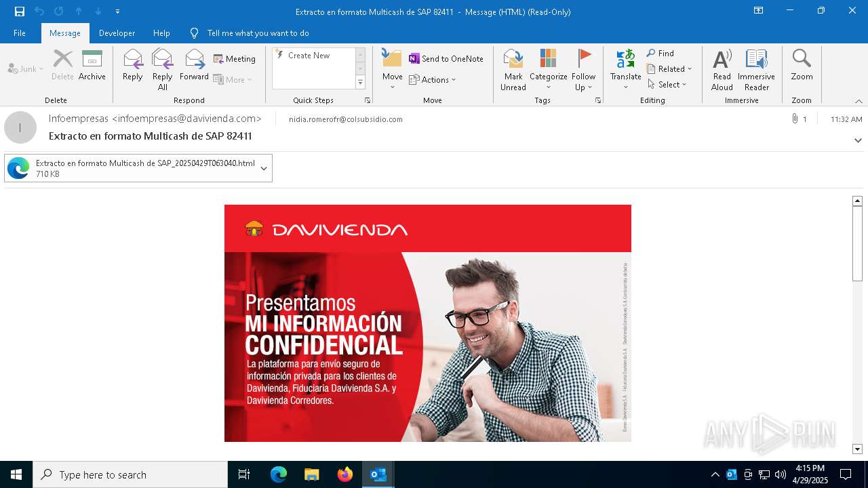Open More respond options dropdown
The image size is (868, 488).
[x=233, y=79]
